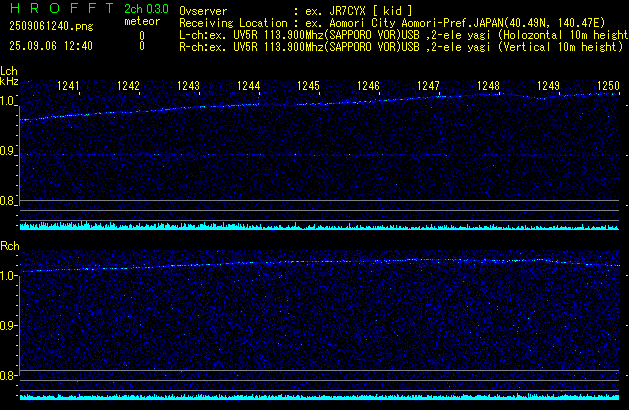Viewport: 629px width, 410px height.
Task: Click the Ovserver JR7CYX line
Action: (296, 11)
